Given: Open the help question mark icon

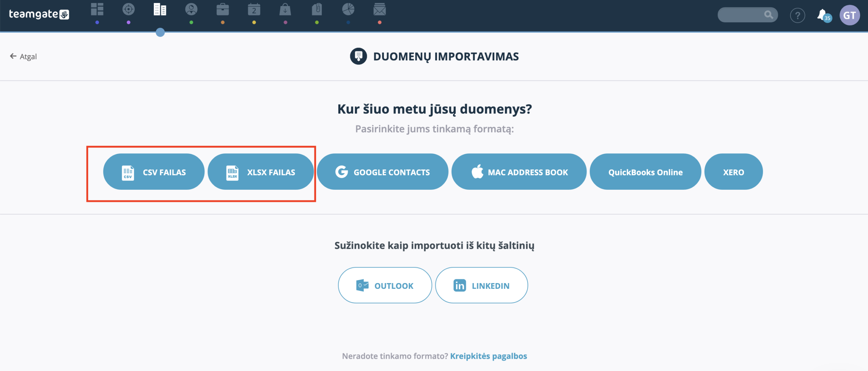Looking at the screenshot, I should 797,16.
